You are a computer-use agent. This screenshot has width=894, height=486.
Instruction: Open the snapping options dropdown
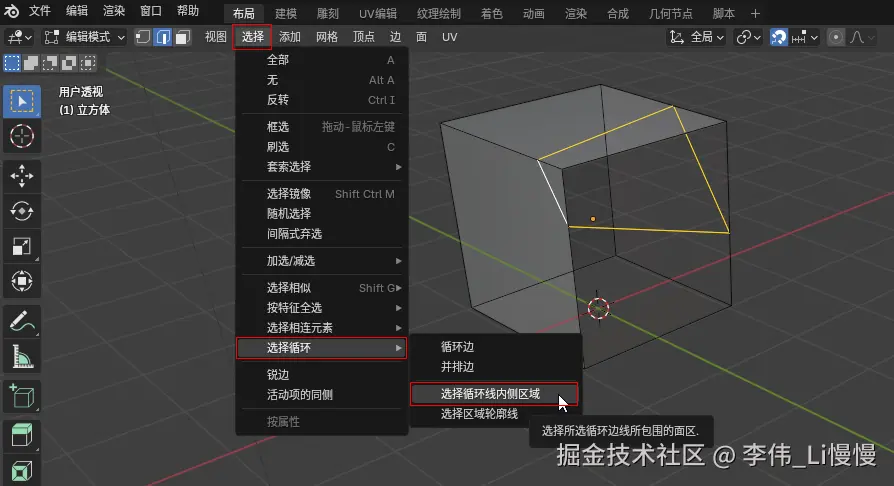[804, 38]
